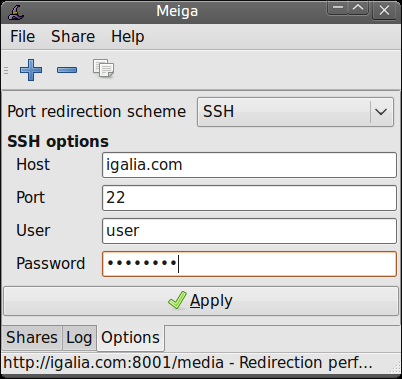Screen dimensions: 402x379
Task: Click the status bar URL text
Action: (188, 363)
